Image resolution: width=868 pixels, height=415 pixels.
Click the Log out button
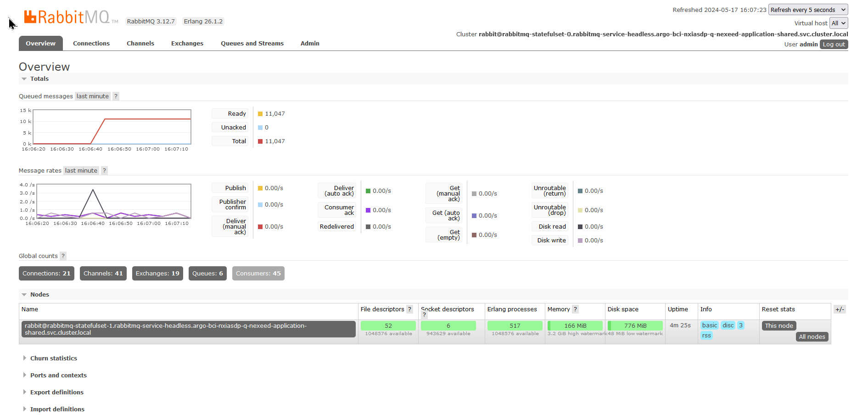834,45
